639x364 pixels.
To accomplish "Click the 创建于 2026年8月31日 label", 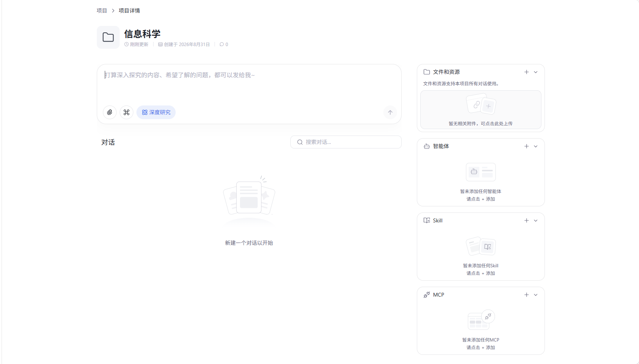I will click(x=184, y=45).
